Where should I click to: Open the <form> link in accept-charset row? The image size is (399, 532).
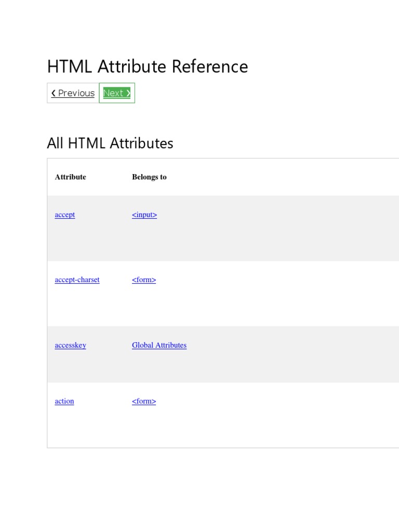pos(144,280)
